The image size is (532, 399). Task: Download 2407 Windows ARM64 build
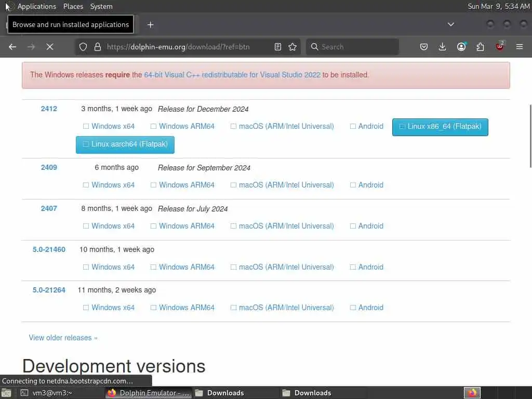point(182,226)
